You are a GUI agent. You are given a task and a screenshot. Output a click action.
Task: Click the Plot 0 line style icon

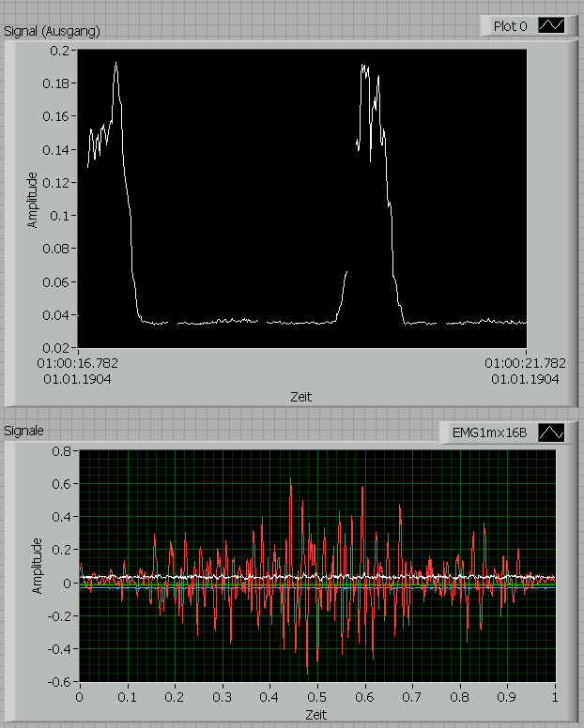[x=551, y=25]
